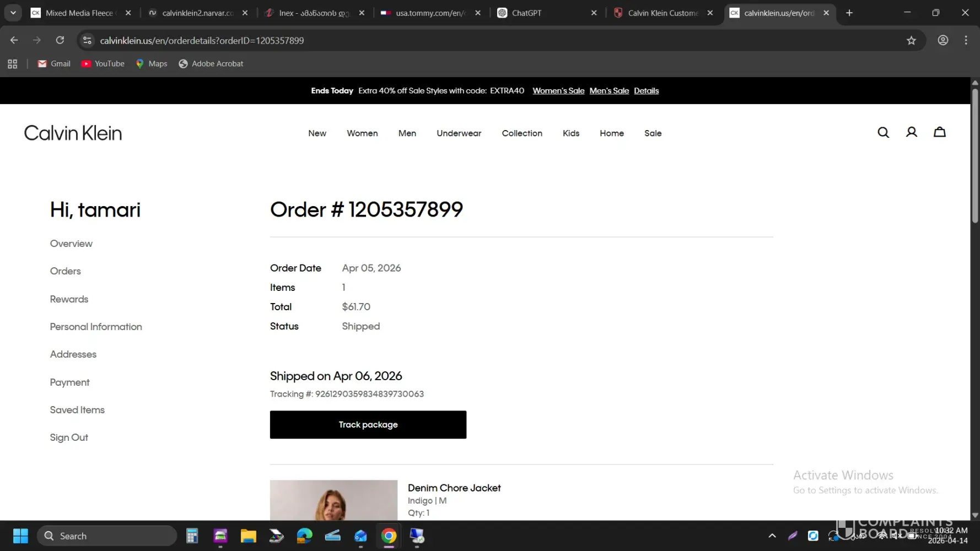Open the Orders sidebar link
Image resolution: width=980 pixels, height=551 pixels.
pos(65,271)
